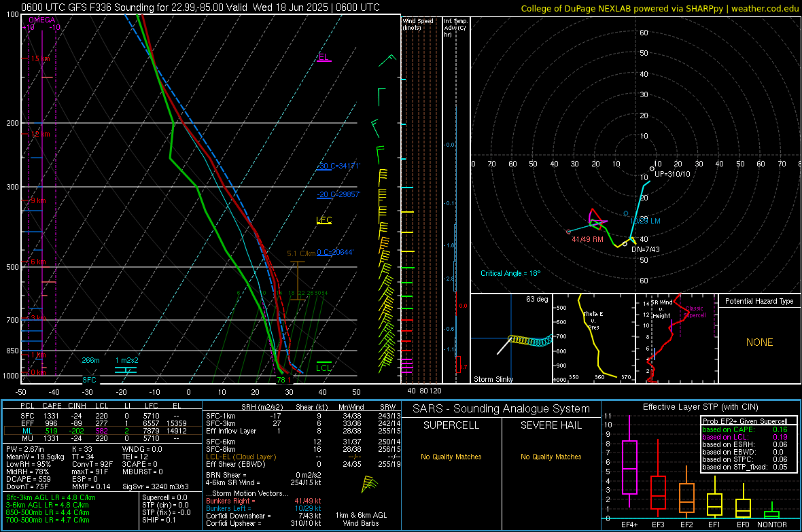Select the EFF parcel row in PCL table

point(102,423)
